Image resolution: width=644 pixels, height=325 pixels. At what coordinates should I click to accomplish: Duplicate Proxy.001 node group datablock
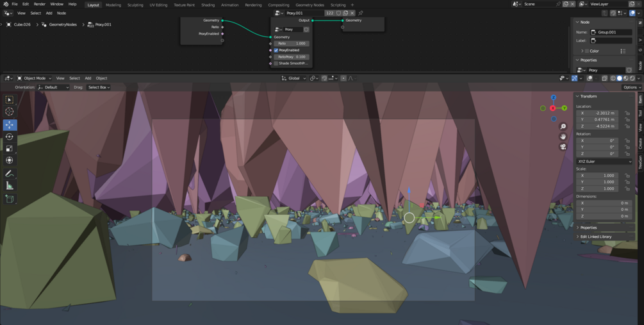pyautogui.click(x=345, y=13)
